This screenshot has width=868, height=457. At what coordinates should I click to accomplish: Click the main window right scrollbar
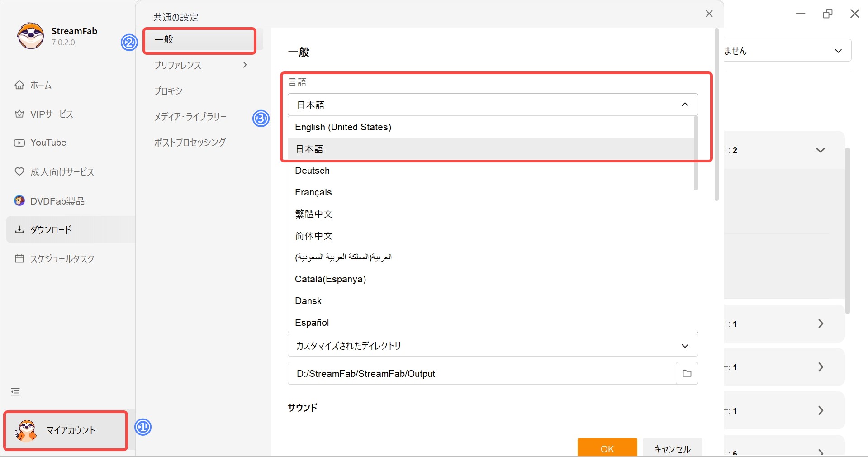(847, 231)
